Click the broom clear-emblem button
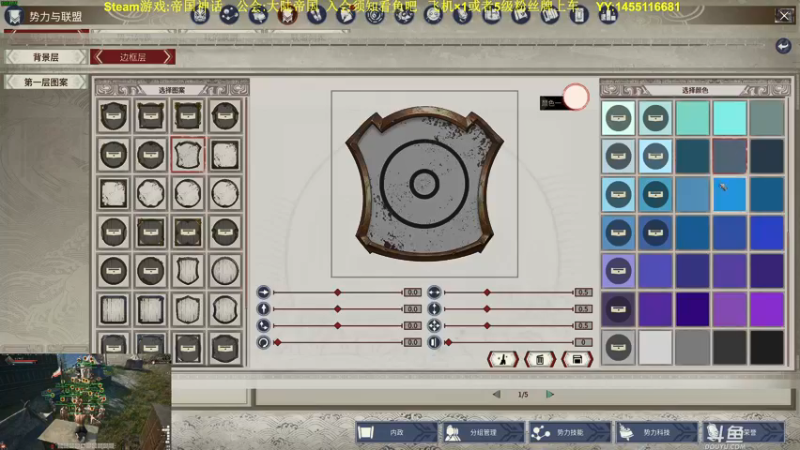The width and height of the screenshot is (800, 450). pos(503,360)
